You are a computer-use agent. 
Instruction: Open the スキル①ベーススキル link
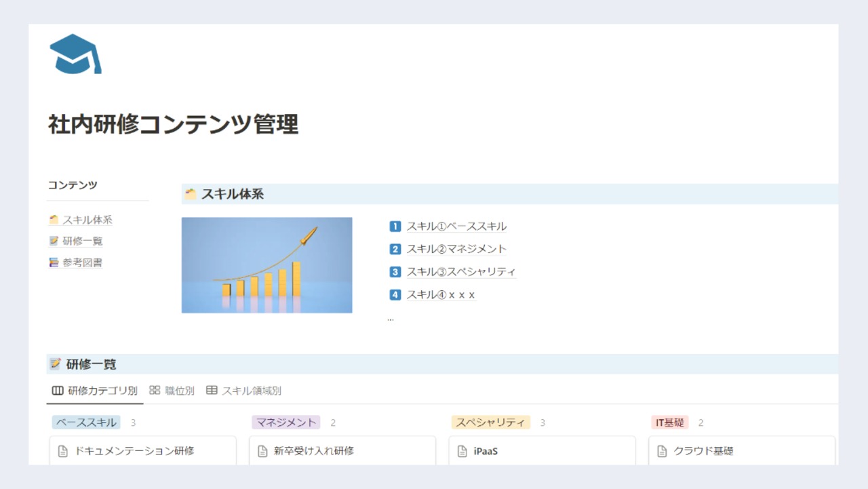[456, 227]
